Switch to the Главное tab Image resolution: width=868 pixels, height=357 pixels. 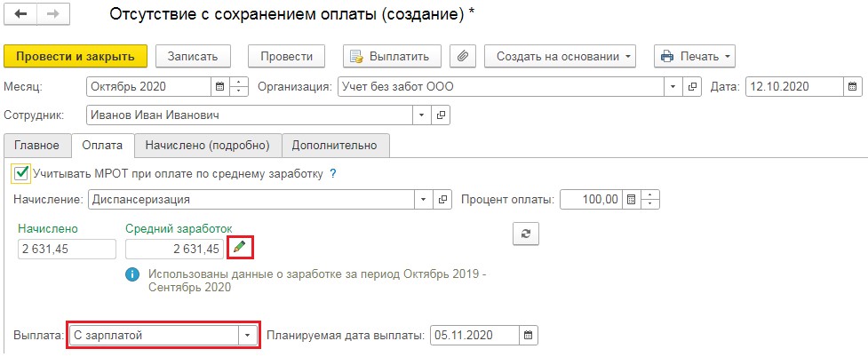(x=37, y=145)
